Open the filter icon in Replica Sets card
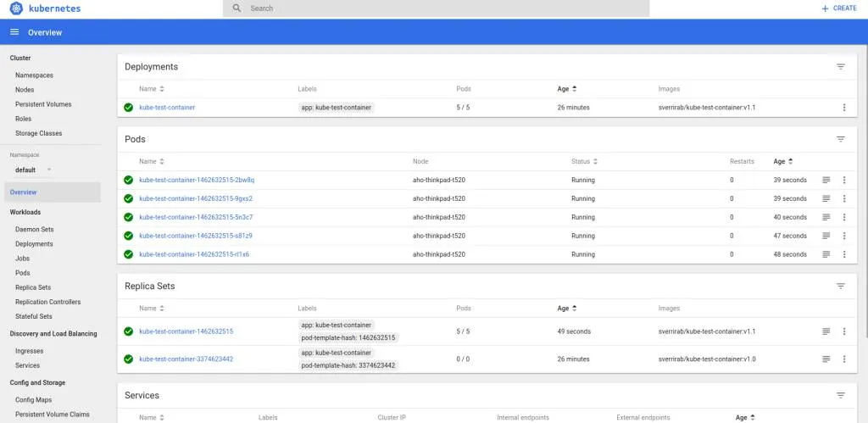 840,287
